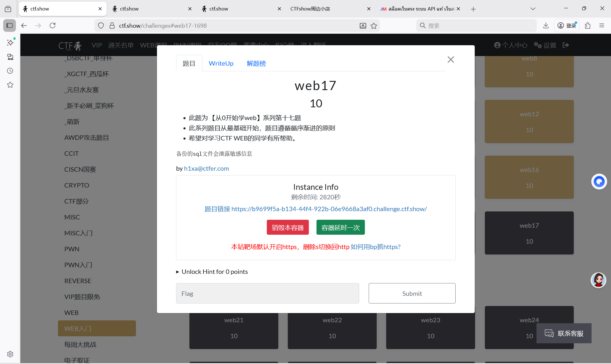Click the 联系客服 support button
This screenshot has width=611, height=364.
click(x=564, y=333)
